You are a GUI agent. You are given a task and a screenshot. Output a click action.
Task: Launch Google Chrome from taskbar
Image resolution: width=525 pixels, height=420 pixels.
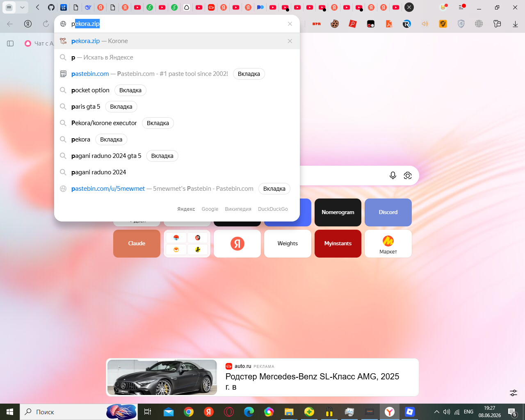(x=189, y=412)
